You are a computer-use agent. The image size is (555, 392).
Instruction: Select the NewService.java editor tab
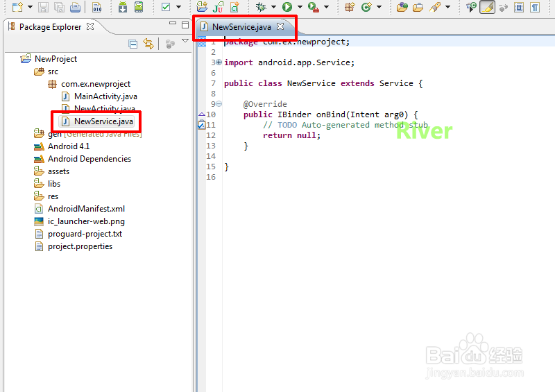pos(241,26)
